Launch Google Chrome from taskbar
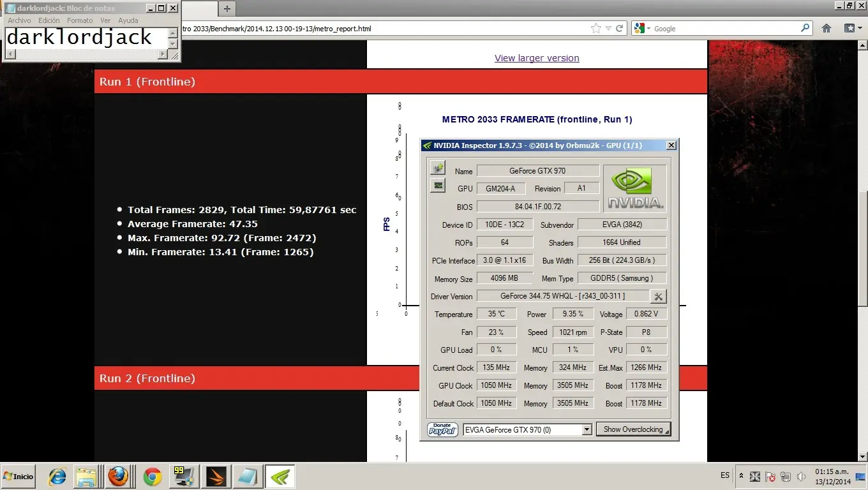868x490 pixels. tap(152, 477)
